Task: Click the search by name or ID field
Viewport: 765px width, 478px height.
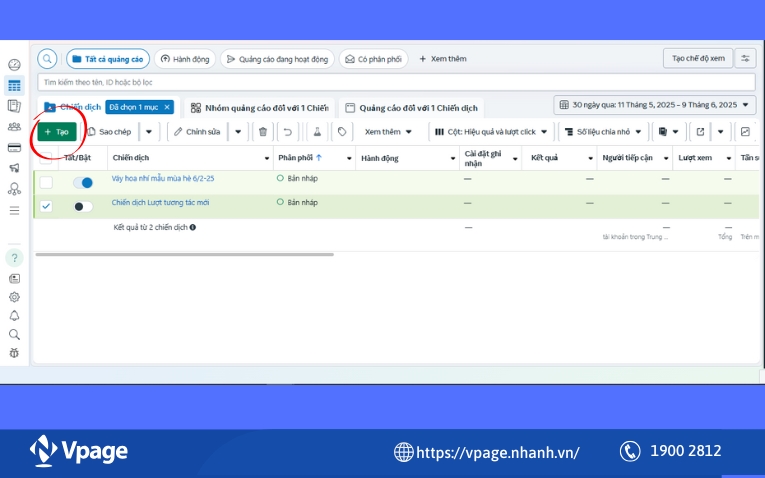Action: tap(396, 82)
